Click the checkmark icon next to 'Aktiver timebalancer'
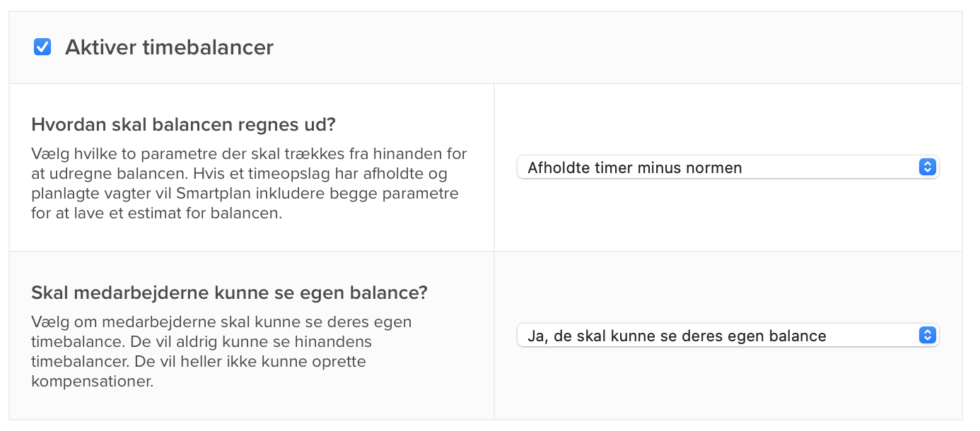Viewport: 980px width, 431px height. (42, 47)
